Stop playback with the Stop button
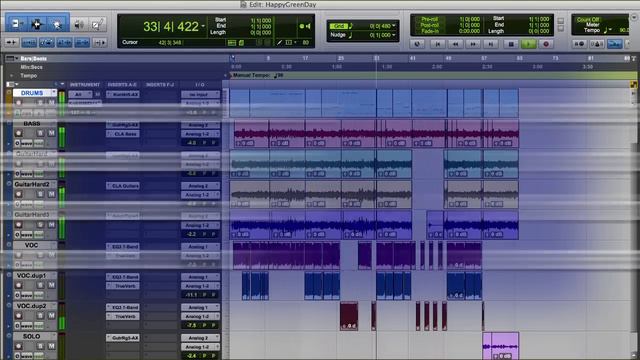The width and height of the screenshot is (640, 360). [x=510, y=44]
